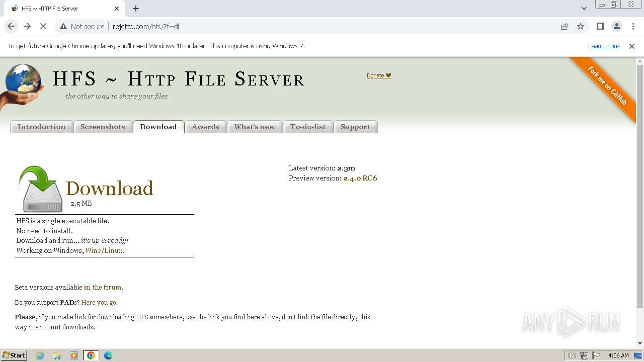Viewport: 644px width, 362px height.
Task: Click the Action Center flag tray icon
Action: pos(596,355)
